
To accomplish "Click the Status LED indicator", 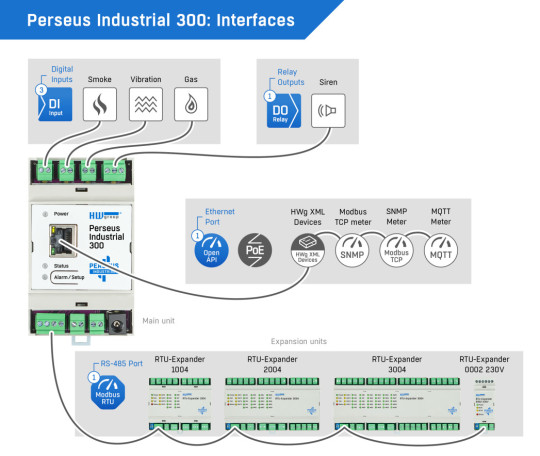I will coord(45,266).
